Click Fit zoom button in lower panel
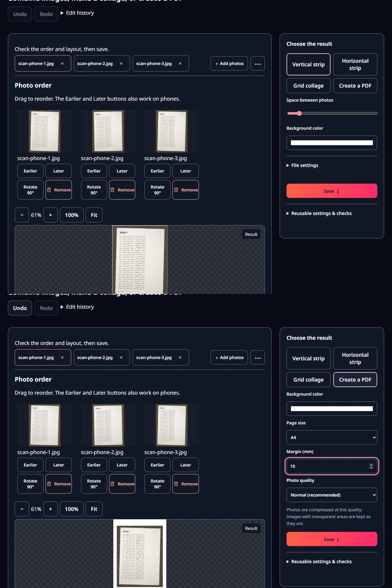The height and width of the screenshot is (588, 392). point(94,509)
